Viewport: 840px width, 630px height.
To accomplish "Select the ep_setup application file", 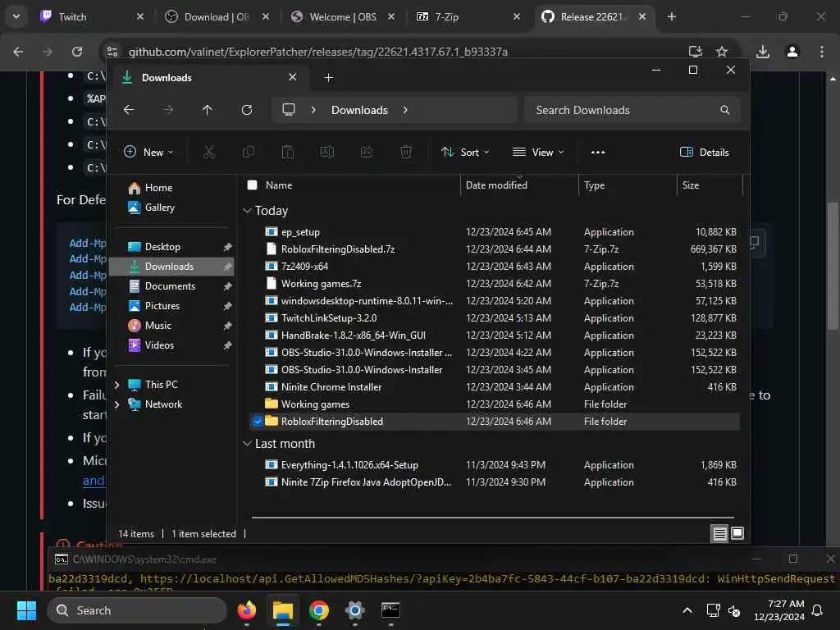I will click(300, 232).
